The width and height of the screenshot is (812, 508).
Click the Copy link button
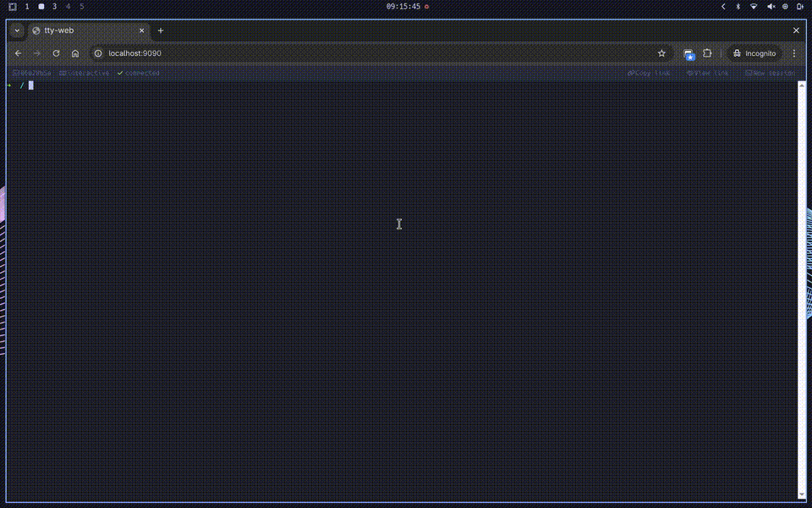click(x=649, y=73)
